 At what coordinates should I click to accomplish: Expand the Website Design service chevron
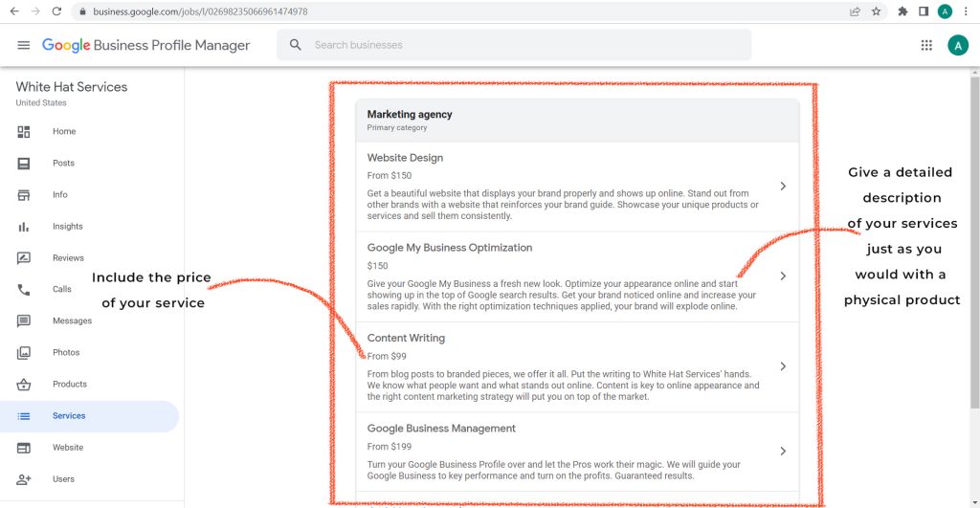point(783,187)
